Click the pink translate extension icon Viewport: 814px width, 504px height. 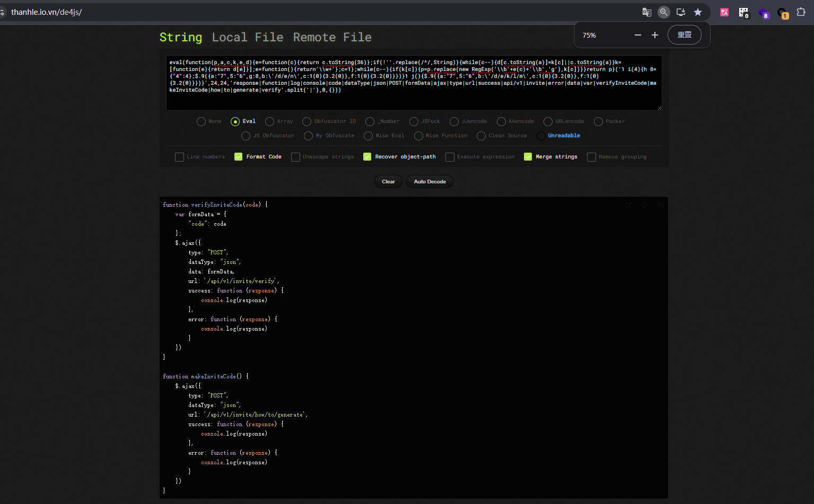point(724,12)
